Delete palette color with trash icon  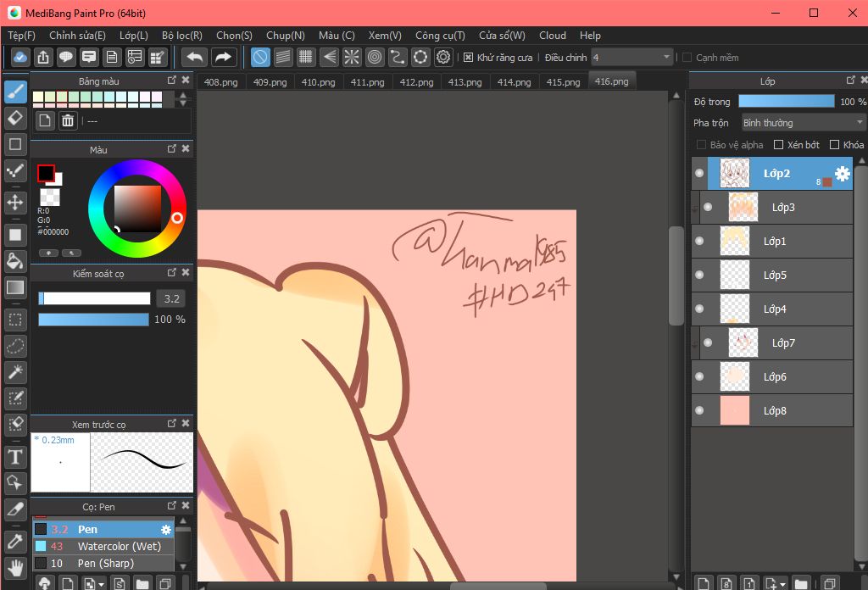coord(68,120)
